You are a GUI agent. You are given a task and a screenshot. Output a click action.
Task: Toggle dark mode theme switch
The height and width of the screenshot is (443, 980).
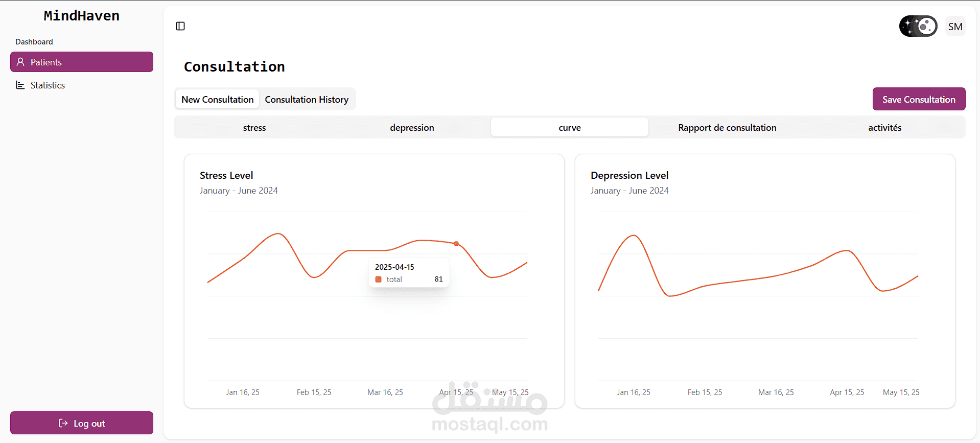pyautogui.click(x=918, y=26)
